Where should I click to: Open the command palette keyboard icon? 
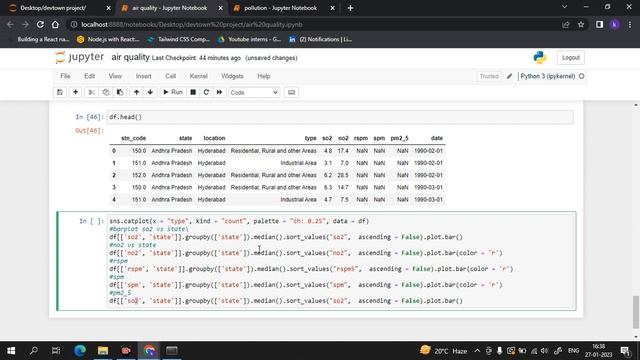point(291,92)
